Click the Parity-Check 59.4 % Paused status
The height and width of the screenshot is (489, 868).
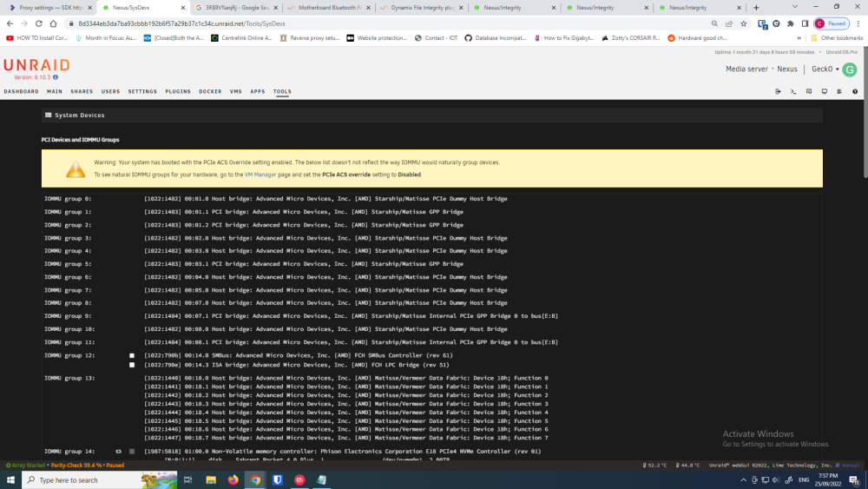coord(88,466)
